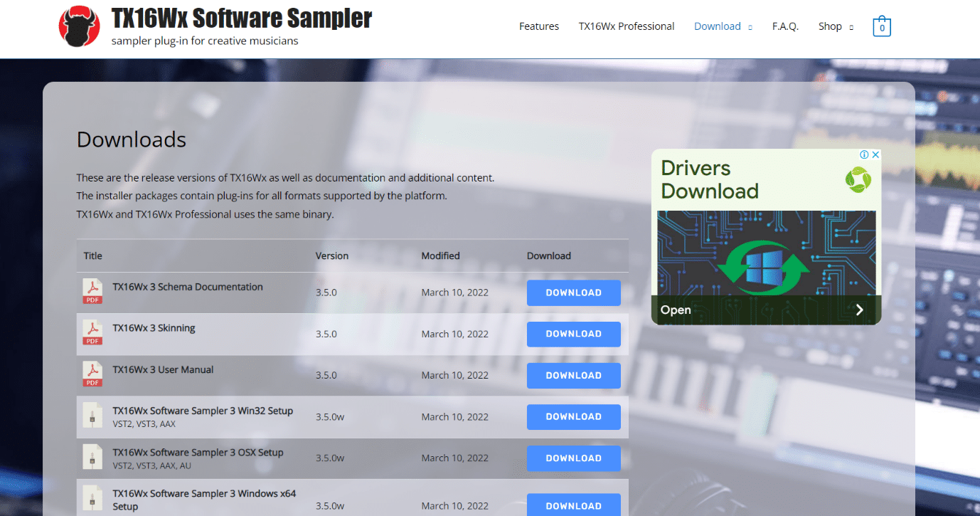Viewport: 980px width, 516px height.
Task: Open the Features menu item
Action: coord(539,26)
